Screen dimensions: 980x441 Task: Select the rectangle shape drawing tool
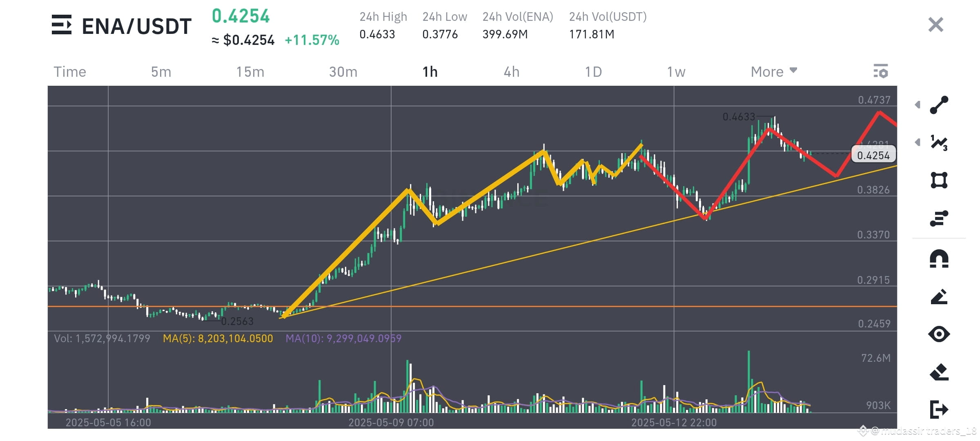pos(939,180)
